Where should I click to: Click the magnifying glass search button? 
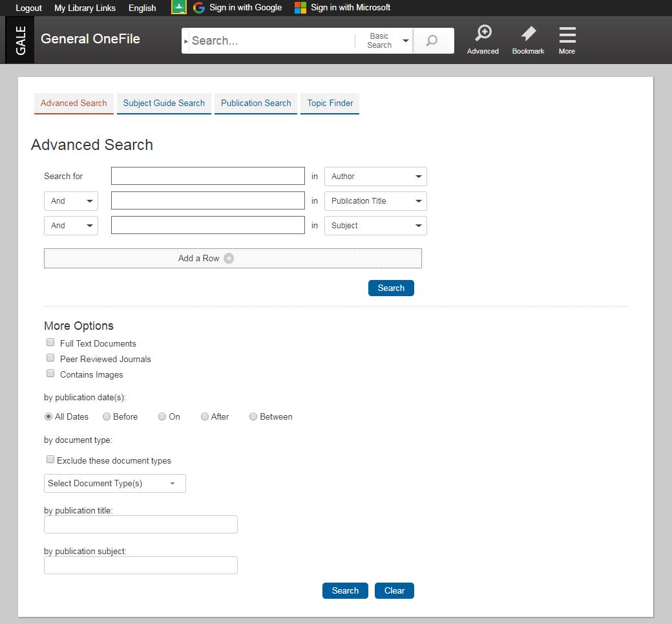(x=432, y=41)
